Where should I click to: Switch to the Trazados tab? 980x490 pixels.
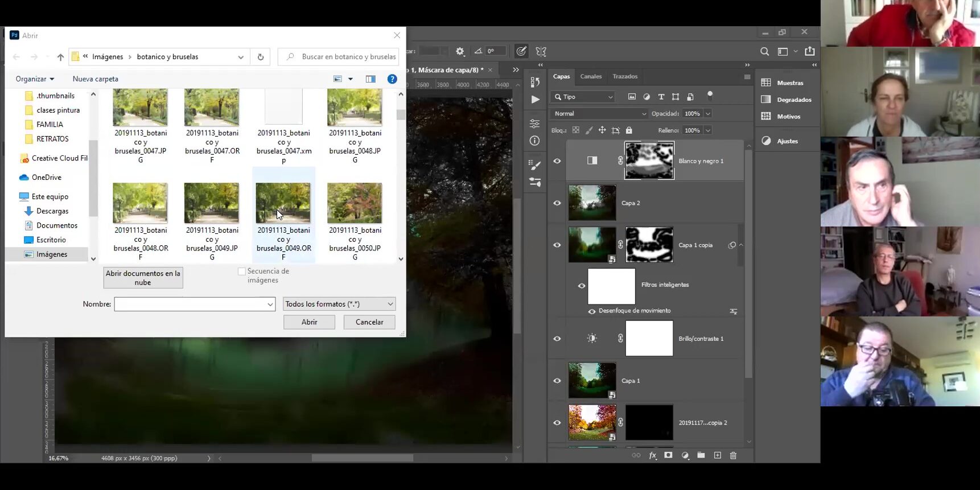click(x=625, y=76)
